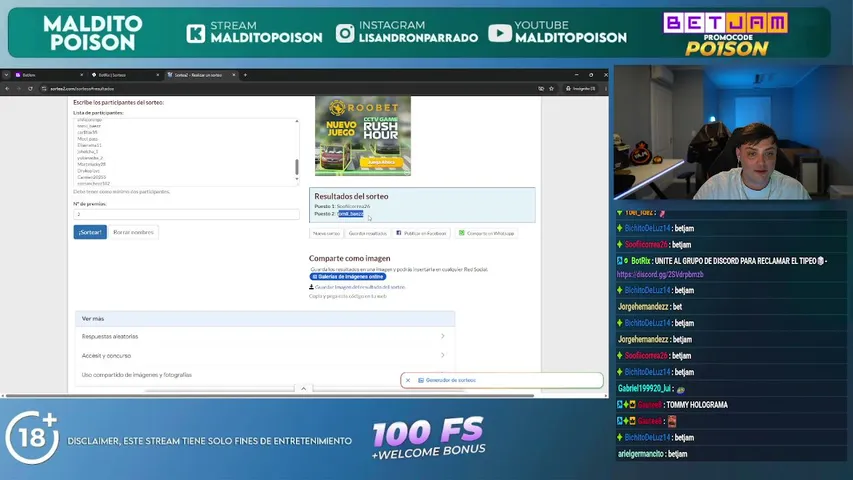
Task: Click the WhatsApp icon on the share button
Action: 461,233
